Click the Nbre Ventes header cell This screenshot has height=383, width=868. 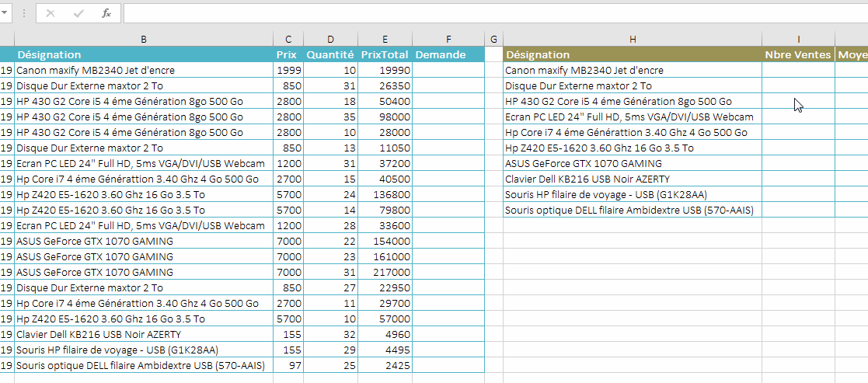(x=799, y=54)
